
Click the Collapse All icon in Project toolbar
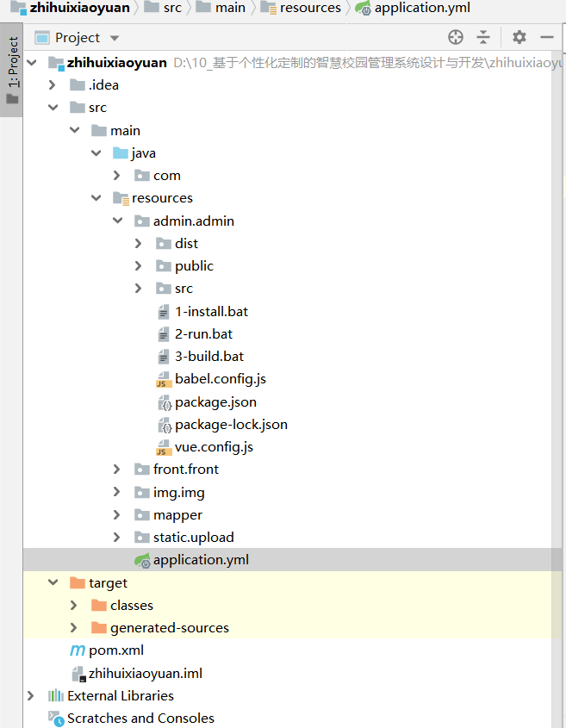[483, 37]
